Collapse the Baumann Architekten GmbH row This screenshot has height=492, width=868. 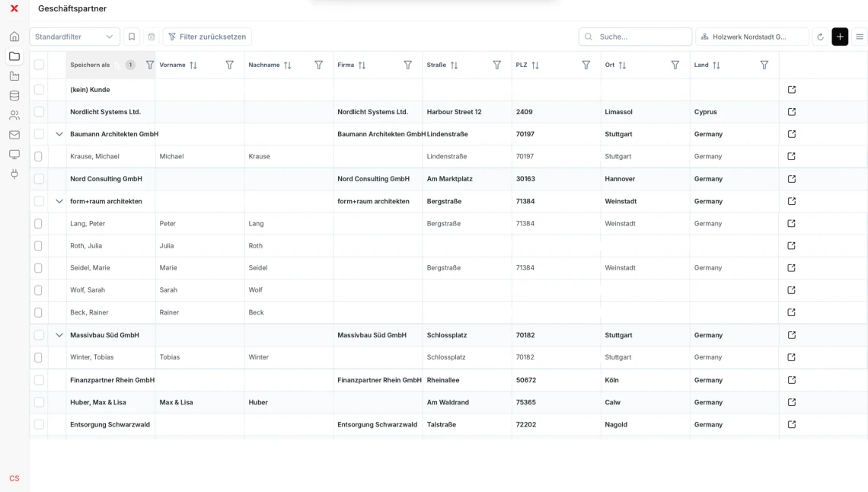pos(59,134)
